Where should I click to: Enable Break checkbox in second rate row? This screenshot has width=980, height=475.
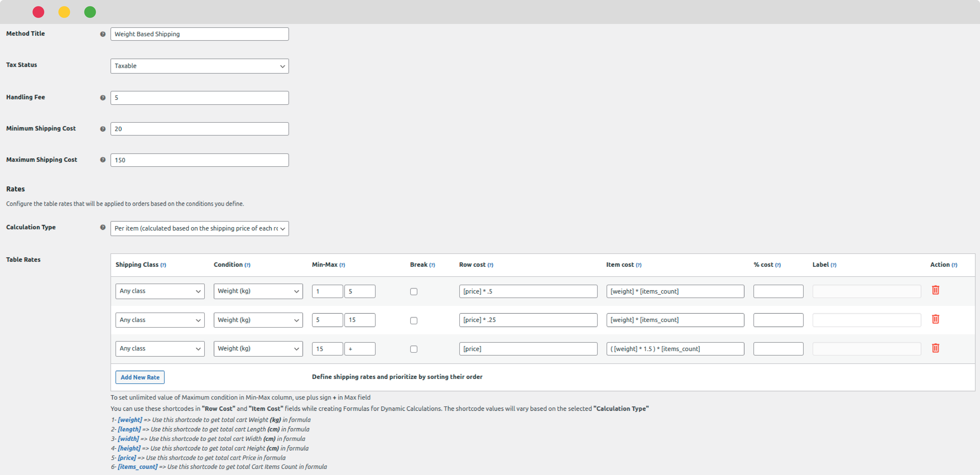tap(414, 320)
